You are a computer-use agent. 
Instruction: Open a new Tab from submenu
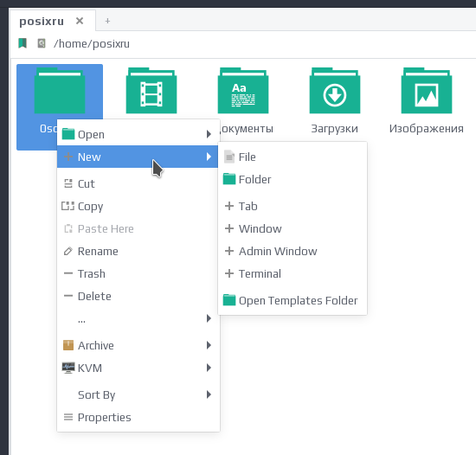293,206
